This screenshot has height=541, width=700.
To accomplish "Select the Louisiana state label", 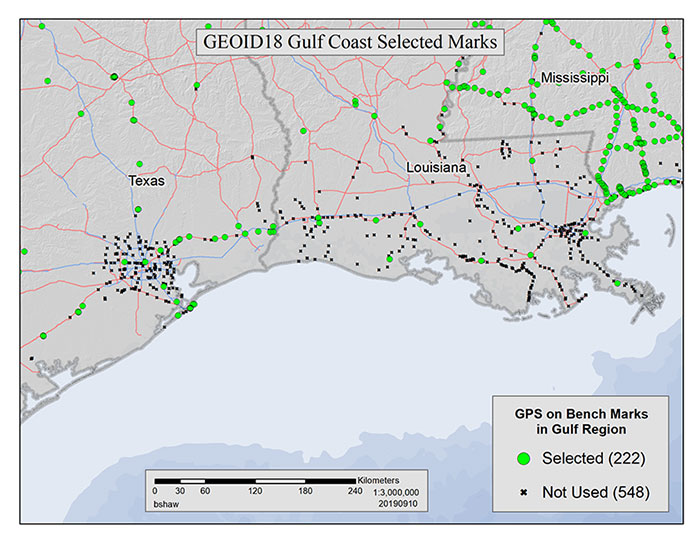I will coord(437,168).
